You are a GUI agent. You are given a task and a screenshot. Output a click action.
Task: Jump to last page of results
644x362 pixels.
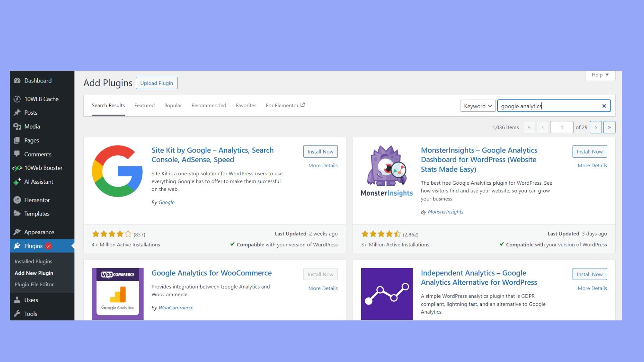[609, 127]
